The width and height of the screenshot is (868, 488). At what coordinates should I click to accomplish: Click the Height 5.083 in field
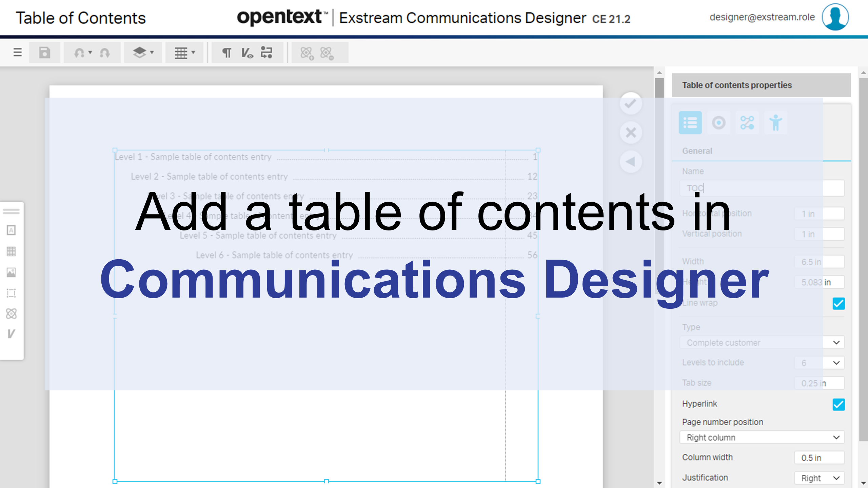pos(819,282)
